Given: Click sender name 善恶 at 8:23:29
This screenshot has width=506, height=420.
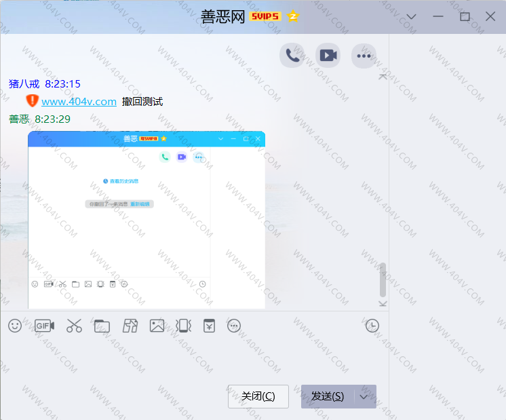Looking at the screenshot, I should coord(19,119).
